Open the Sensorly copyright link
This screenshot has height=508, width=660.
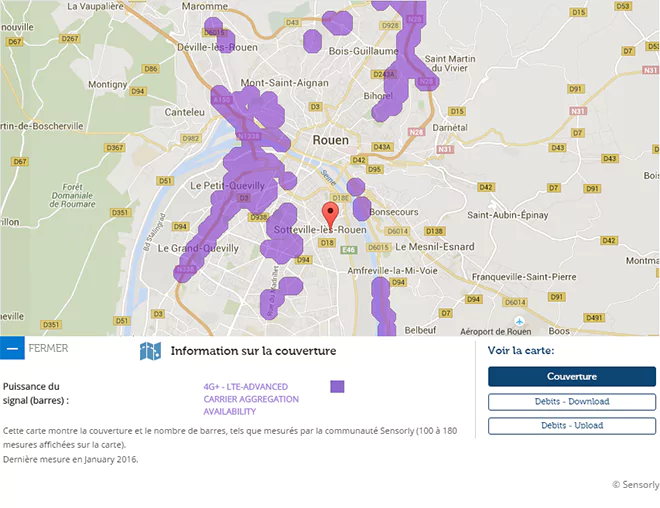tap(635, 485)
